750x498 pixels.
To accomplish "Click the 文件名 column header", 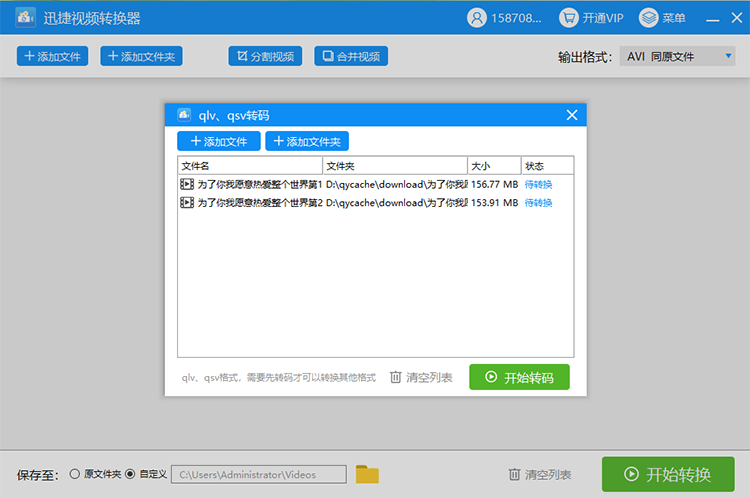I will 250,166.
